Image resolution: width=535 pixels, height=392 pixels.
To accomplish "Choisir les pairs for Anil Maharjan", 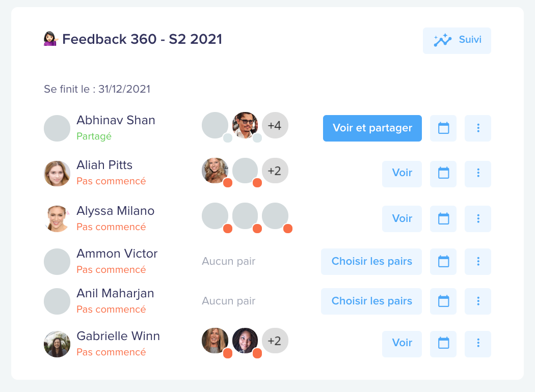I will 371,301.
